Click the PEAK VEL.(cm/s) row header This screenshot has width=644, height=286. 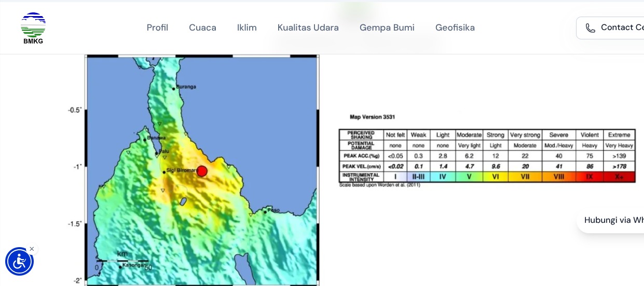click(361, 166)
